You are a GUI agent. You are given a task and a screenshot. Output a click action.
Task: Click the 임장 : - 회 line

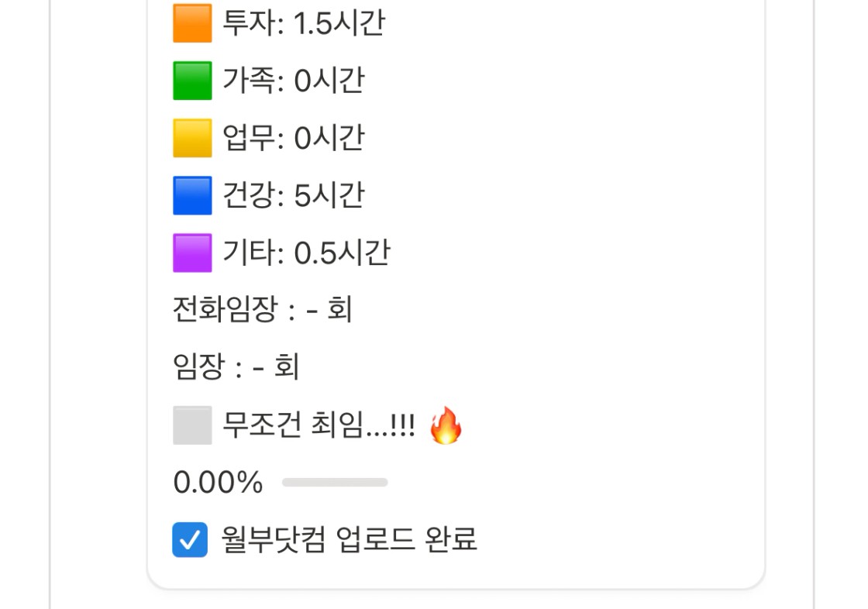pyautogui.click(x=236, y=366)
